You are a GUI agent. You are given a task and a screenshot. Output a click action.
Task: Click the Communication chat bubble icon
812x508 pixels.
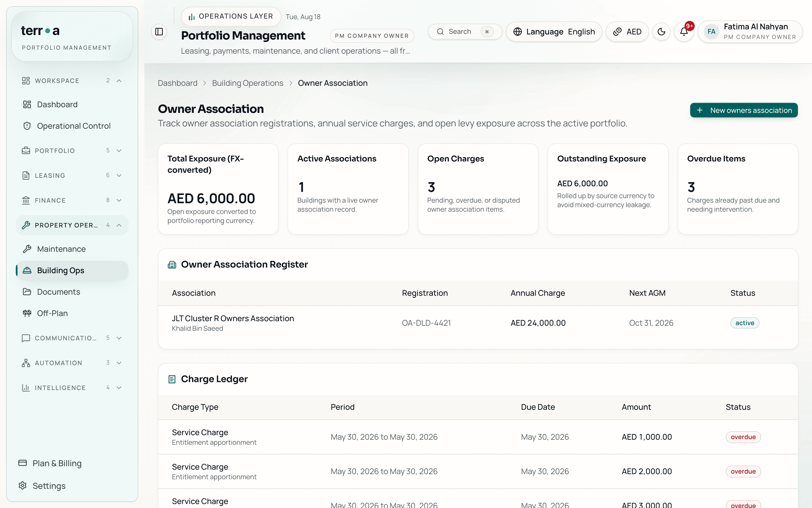click(x=26, y=338)
